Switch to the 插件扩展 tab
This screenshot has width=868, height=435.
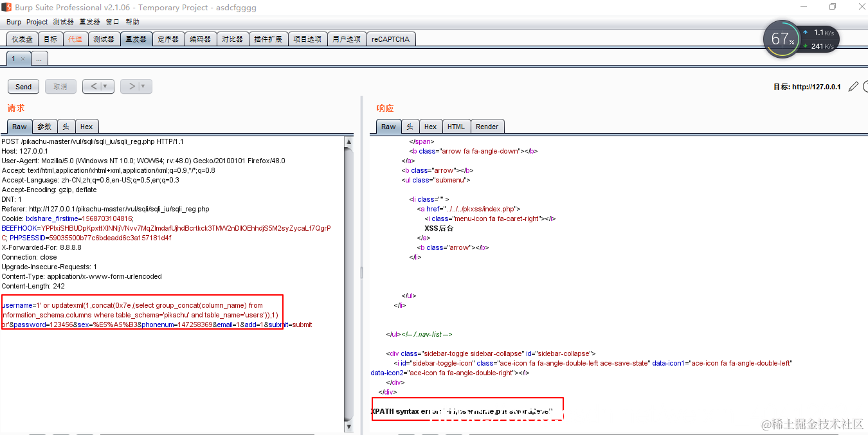pyautogui.click(x=268, y=39)
